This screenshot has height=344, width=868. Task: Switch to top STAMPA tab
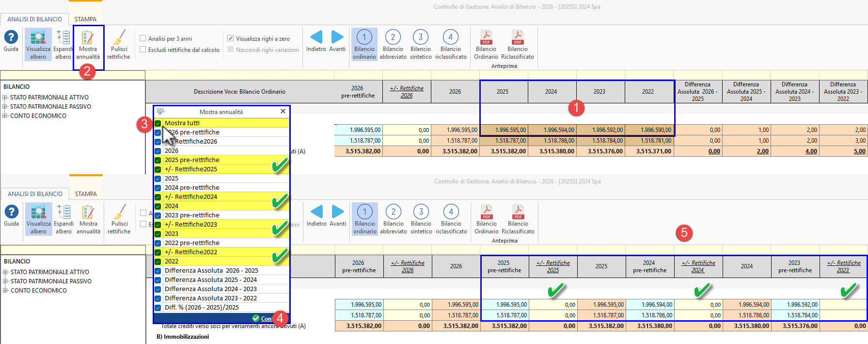[85, 19]
